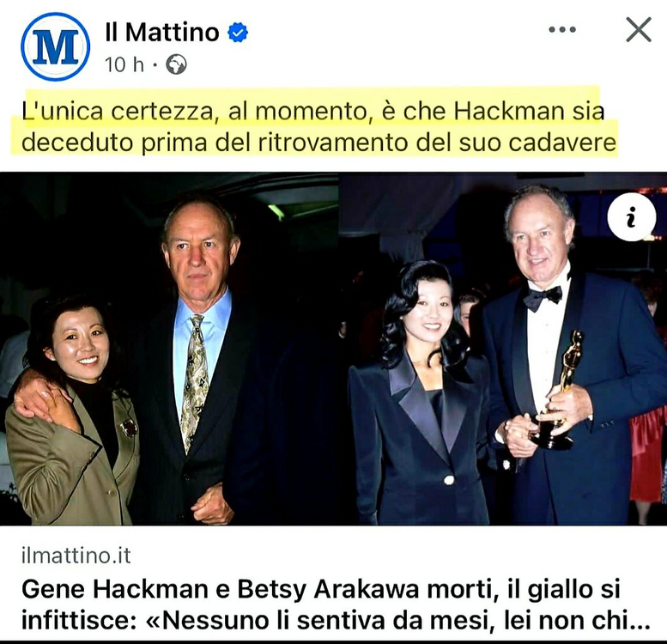Click second headline line 'infittisce: «Nessuno...'
667x644 pixels.
(x=336, y=620)
